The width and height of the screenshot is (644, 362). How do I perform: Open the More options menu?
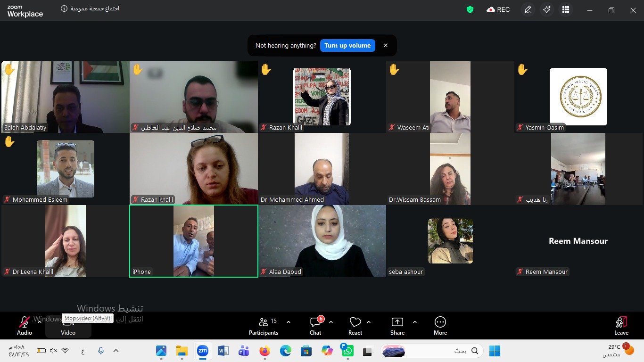tap(440, 326)
